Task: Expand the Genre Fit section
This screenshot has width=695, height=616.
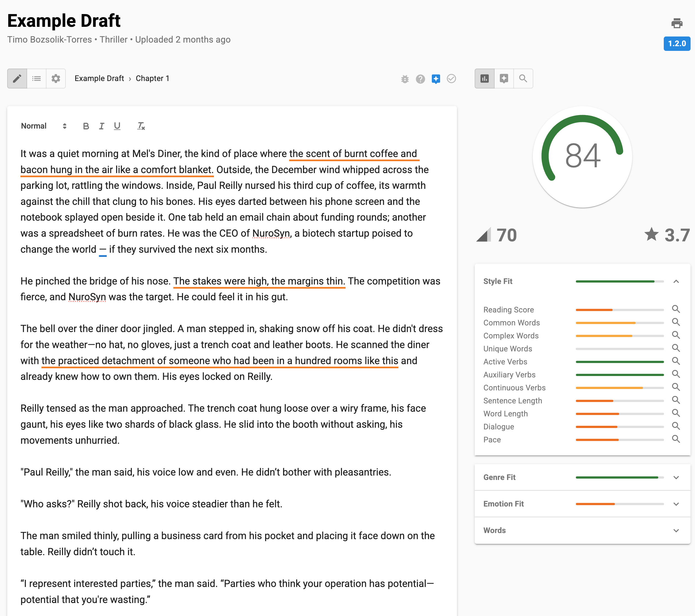Action: tap(677, 477)
